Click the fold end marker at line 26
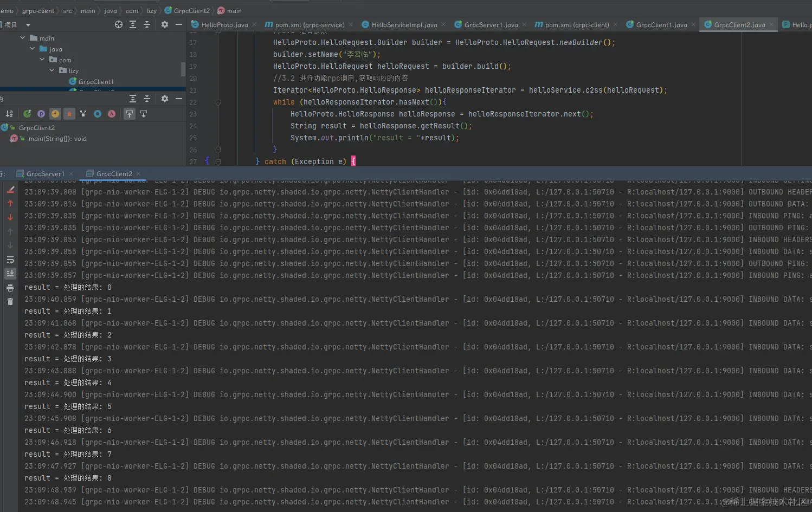812x512 pixels. tap(218, 150)
